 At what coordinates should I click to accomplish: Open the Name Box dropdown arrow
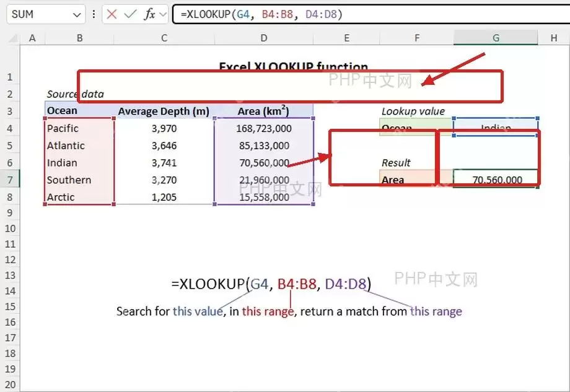(x=77, y=15)
